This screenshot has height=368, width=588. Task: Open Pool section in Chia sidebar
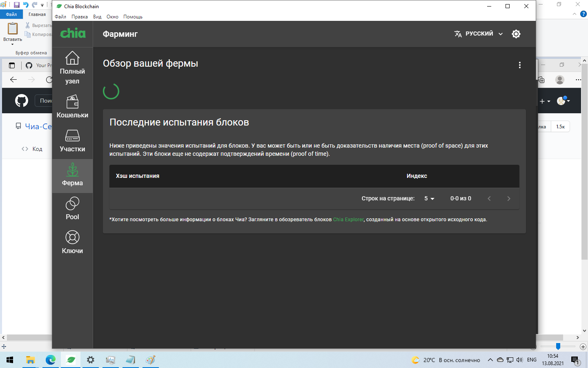point(72,209)
